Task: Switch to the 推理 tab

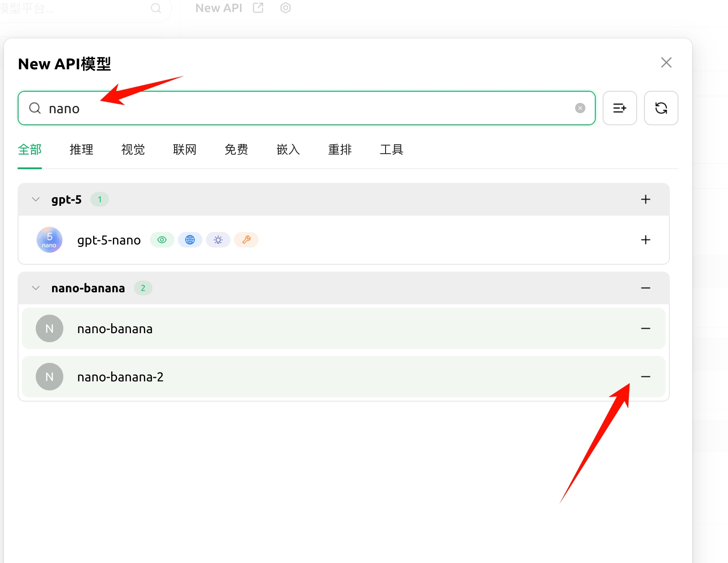Action: click(81, 149)
